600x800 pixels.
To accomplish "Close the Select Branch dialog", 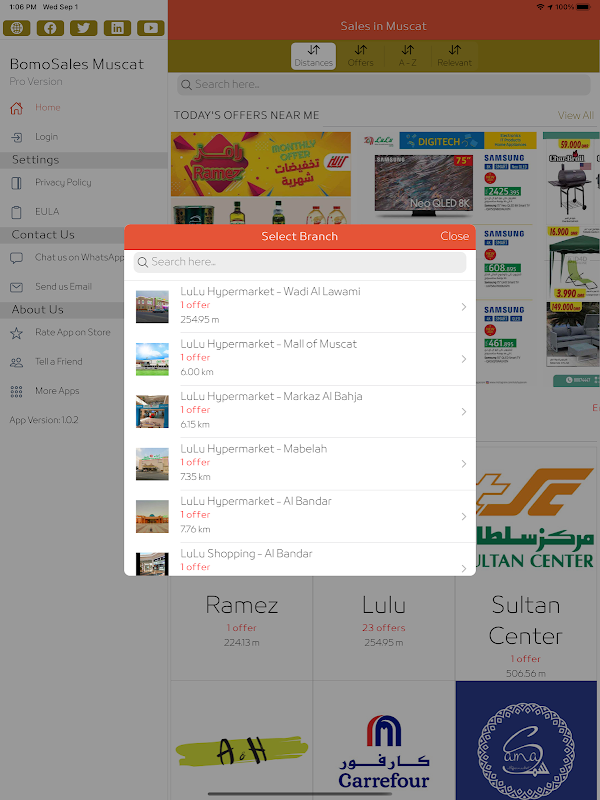I will pos(454,236).
